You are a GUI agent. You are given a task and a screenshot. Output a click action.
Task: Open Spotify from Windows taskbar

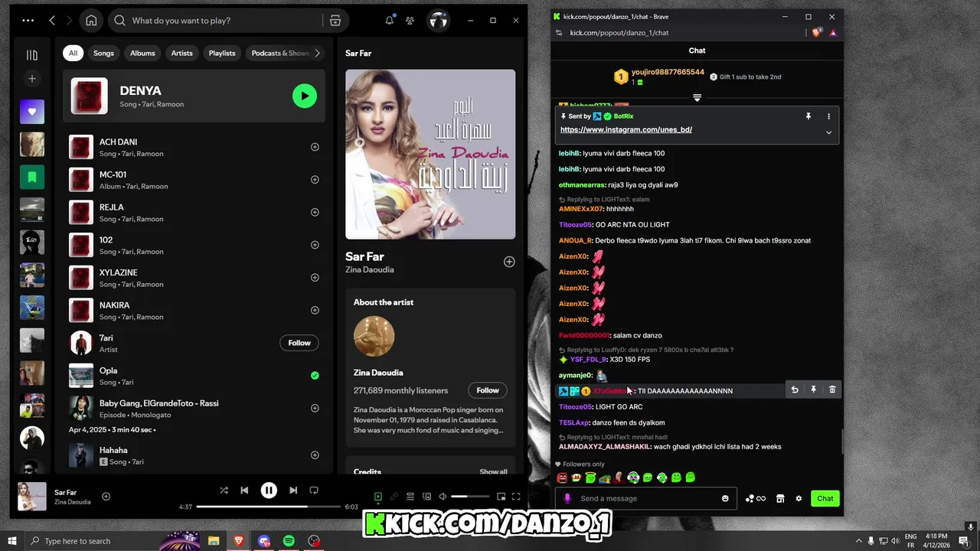tap(289, 541)
